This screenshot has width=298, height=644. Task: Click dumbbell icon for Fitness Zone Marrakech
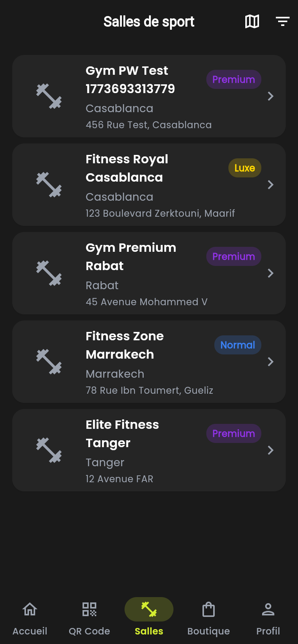pyautogui.click(x=49, y=362)
